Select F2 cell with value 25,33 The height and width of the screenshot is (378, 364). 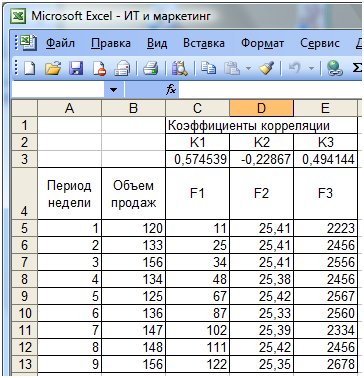[261, 313]
